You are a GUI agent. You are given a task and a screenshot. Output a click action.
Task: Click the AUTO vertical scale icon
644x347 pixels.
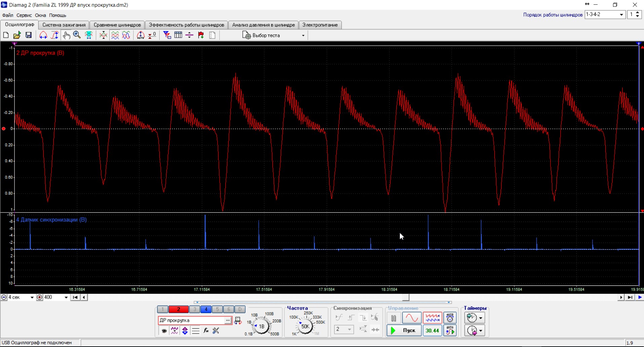141,35
